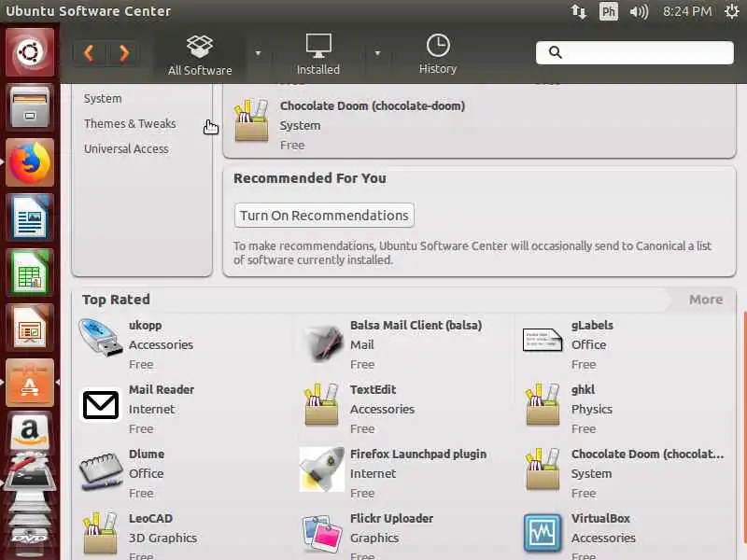Click the Mail Reader title text
The image size is (747, 560).
click(x=162, y=389)
